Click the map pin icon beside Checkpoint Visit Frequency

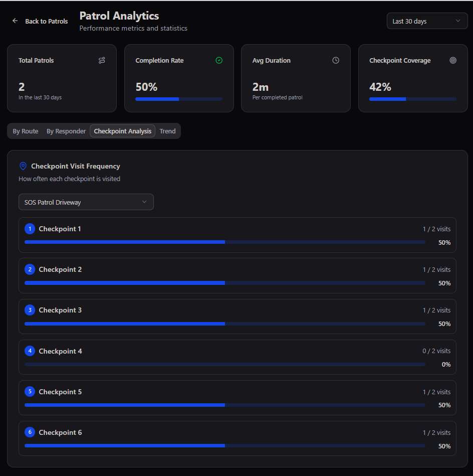23,166
